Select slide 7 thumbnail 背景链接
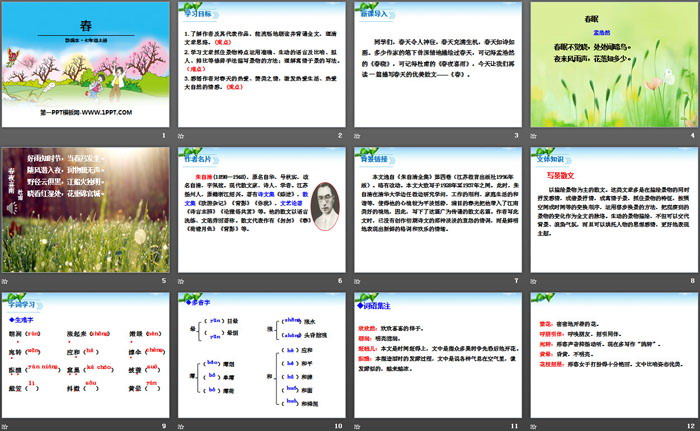700x431 pixels. coord(438,210)
